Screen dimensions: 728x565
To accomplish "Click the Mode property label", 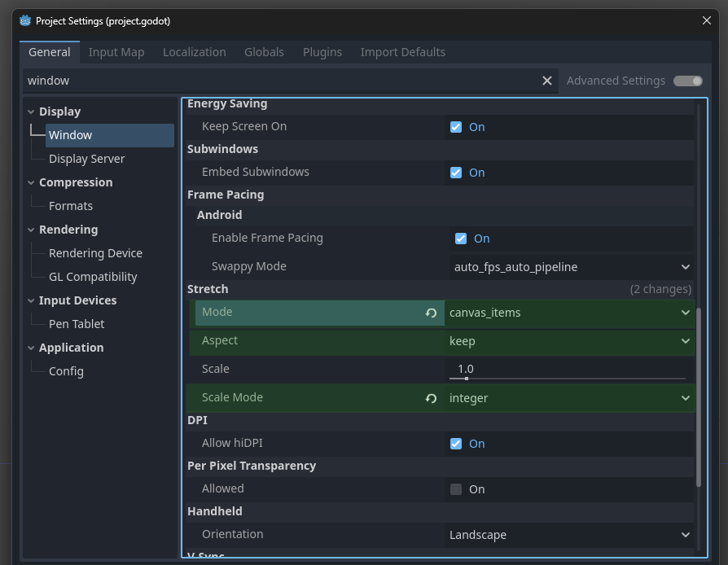I will point(217,312).
